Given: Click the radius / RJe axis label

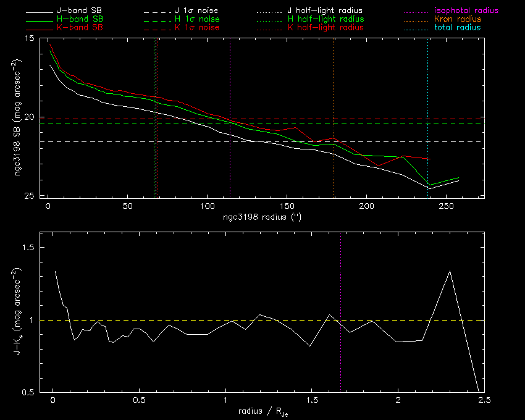Looking at the screenshot, I should (x=262, y=412).
